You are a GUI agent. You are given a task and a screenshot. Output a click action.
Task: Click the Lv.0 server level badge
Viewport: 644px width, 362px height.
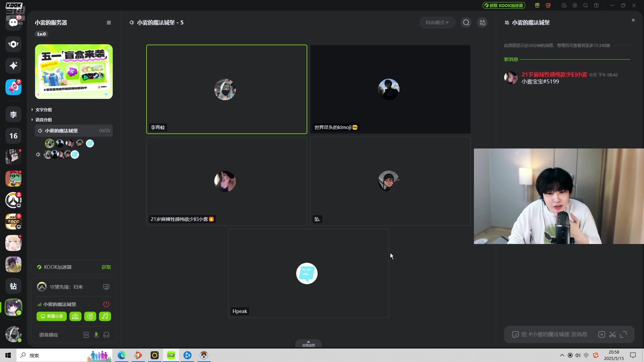click(x=42, y=34)
